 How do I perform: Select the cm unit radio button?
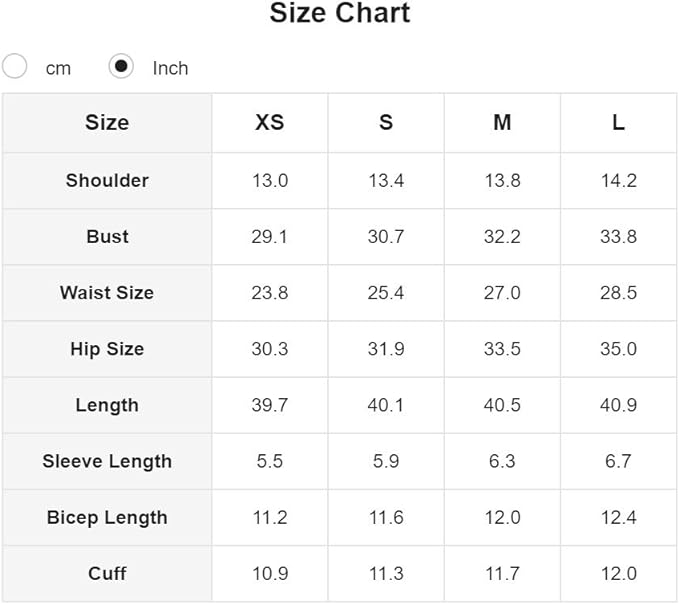point(15,67)
